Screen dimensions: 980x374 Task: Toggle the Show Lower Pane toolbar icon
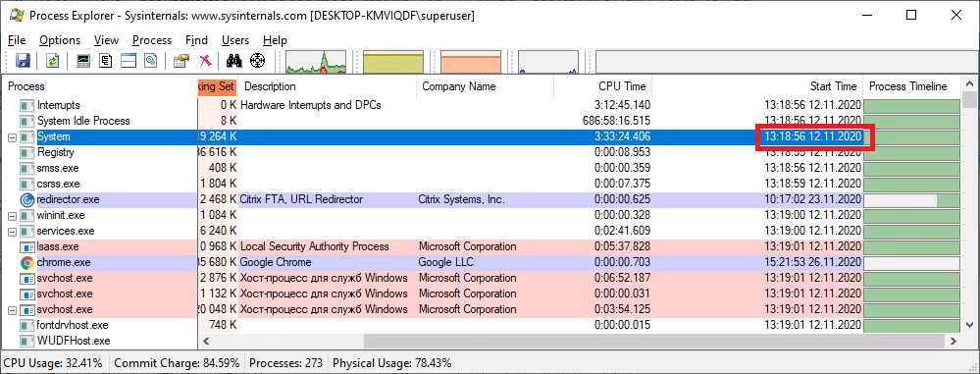point(129,61)
